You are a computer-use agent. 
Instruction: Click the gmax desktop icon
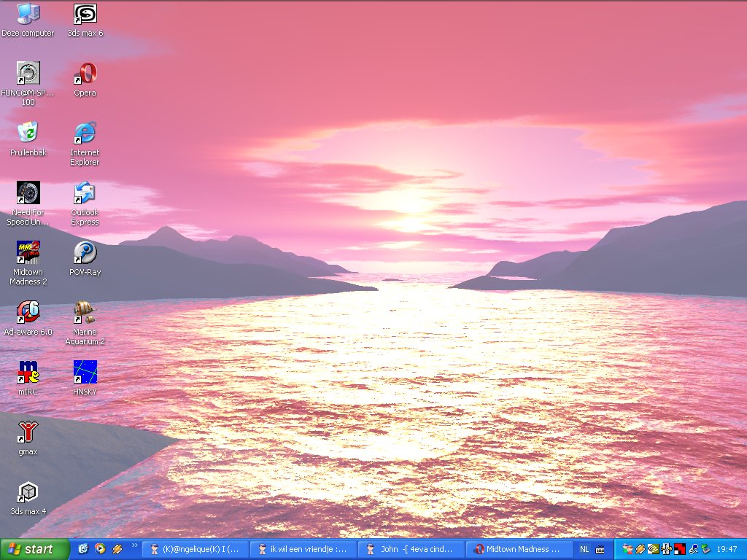pos(28,432)
